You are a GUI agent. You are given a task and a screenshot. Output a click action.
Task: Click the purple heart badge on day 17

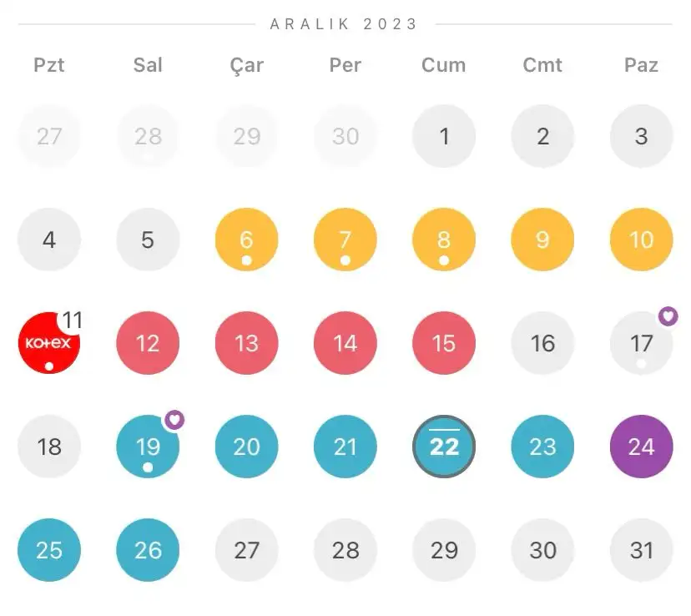[x=668, y=316]
